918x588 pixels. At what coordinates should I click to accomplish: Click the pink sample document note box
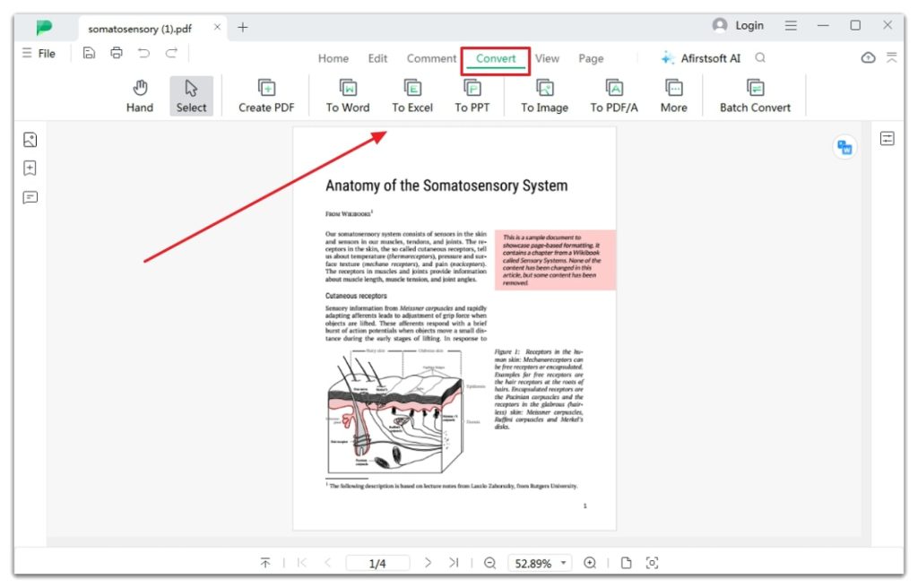(555, 260)
